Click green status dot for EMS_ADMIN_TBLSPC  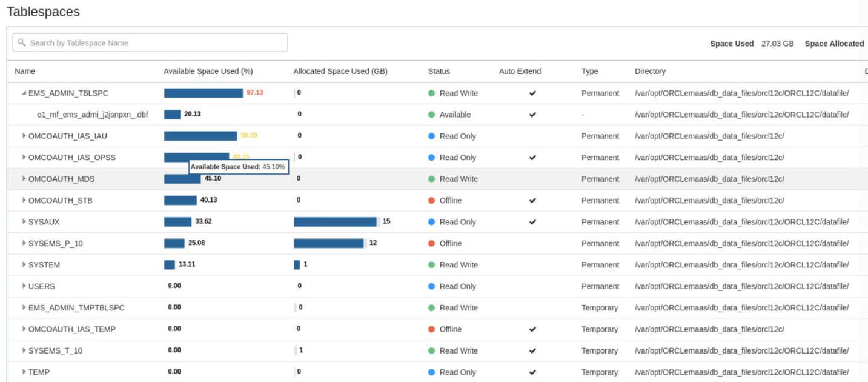tap(432, 93)
